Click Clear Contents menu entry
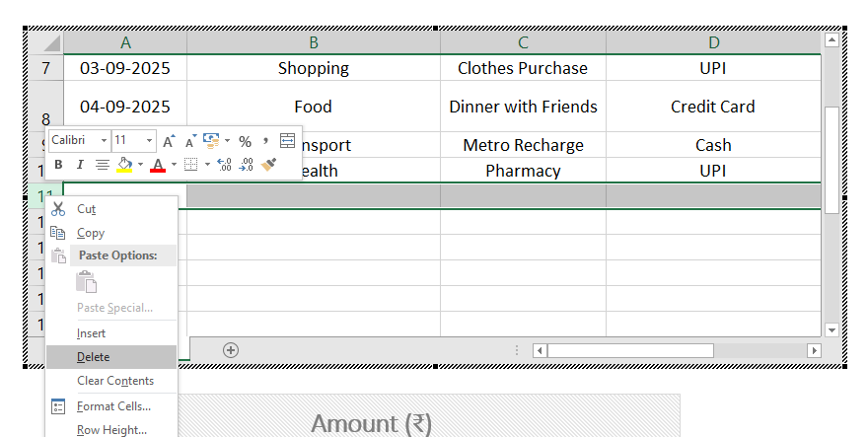This screenshot has height=437, width=868. coord(114,381)
